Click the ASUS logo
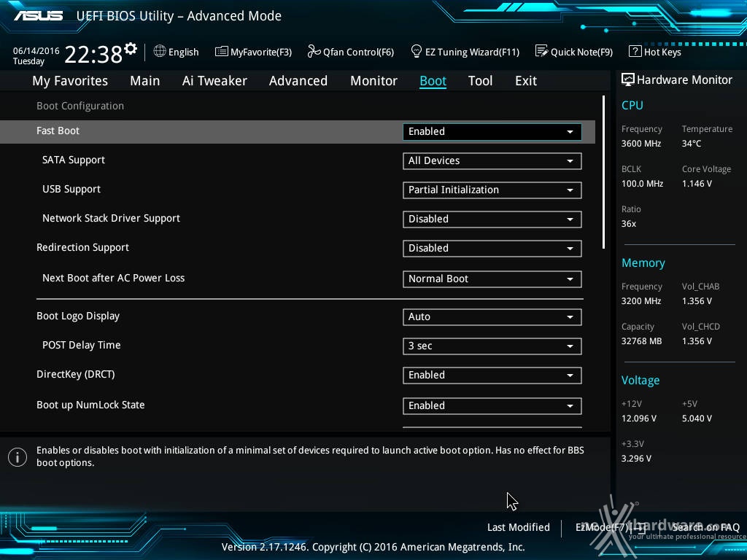Screen dimensions: 747x560 38,16
